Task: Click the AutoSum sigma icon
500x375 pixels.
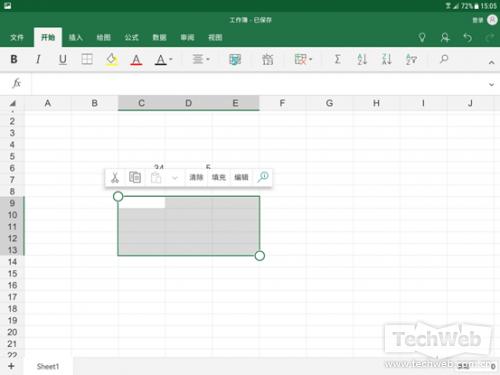Action: (x=337, y=59)
